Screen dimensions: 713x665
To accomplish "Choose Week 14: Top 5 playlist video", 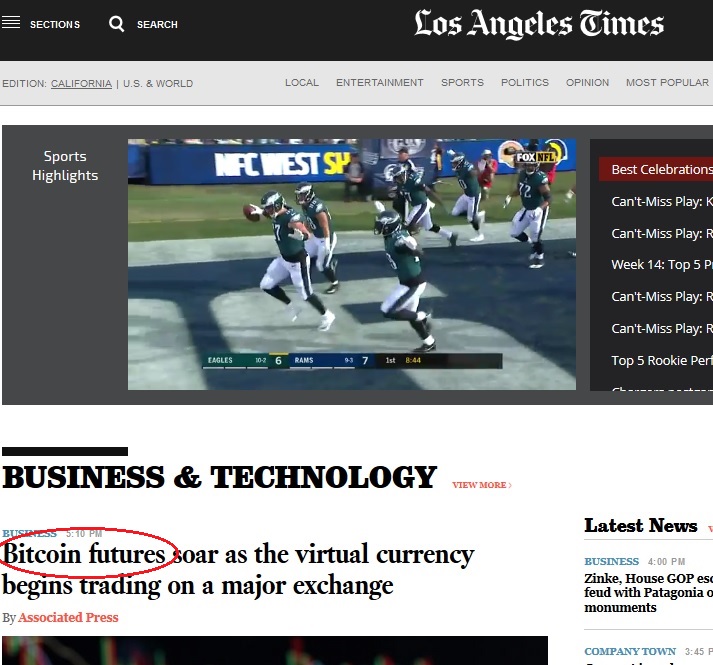I will [x=661, y=265].
